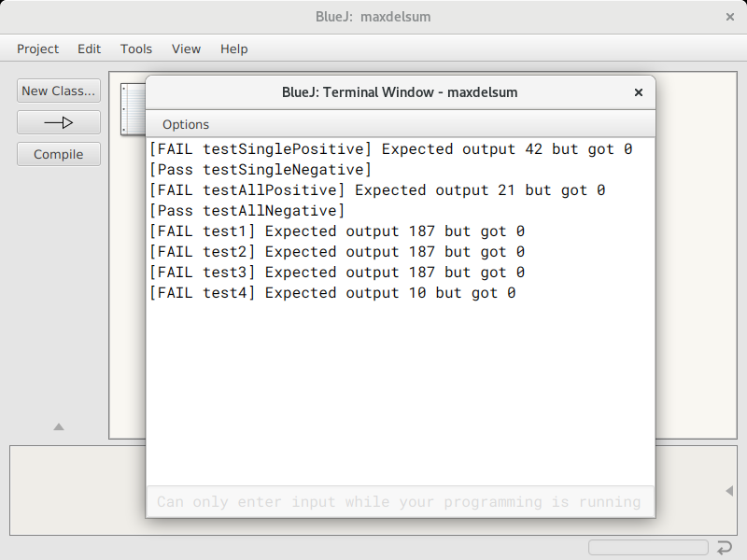
Task: Click the progress bar in the status bar
Action: click(648, 547)
